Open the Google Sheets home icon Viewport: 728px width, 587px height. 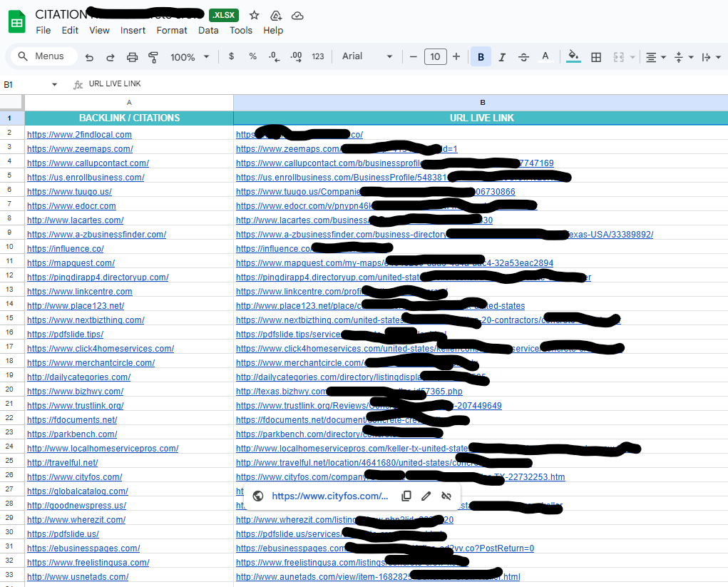(17, 22)
